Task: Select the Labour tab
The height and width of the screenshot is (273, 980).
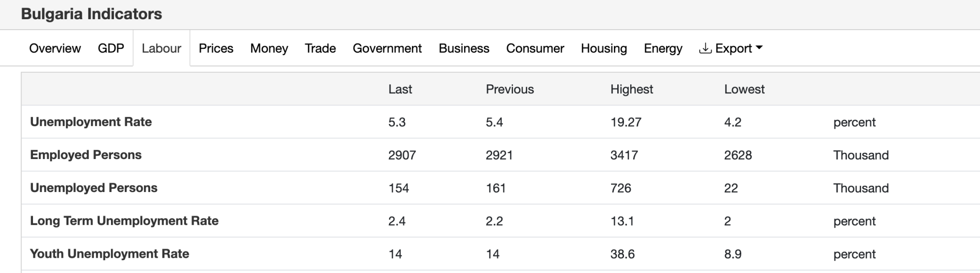Action: point(161,48)
